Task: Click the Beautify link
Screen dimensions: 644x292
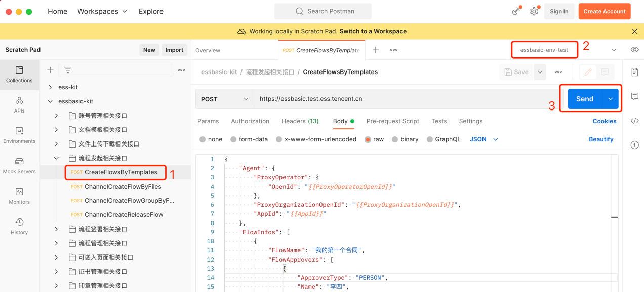Action: [601, 139]
